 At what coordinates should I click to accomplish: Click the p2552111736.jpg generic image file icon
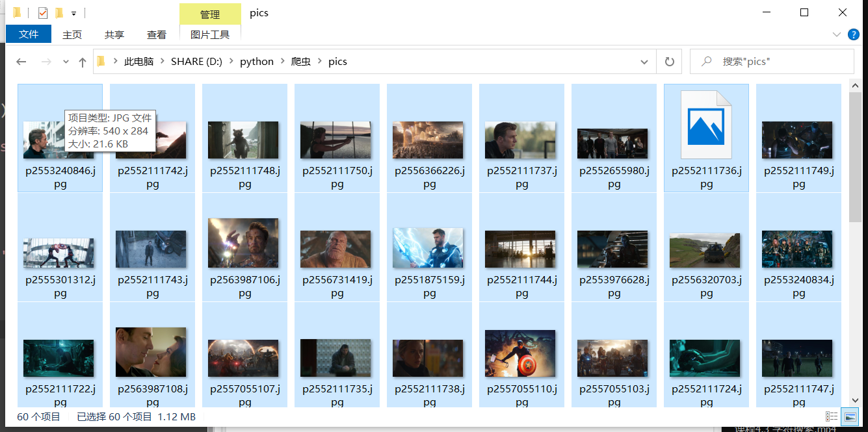click(706, 125)
